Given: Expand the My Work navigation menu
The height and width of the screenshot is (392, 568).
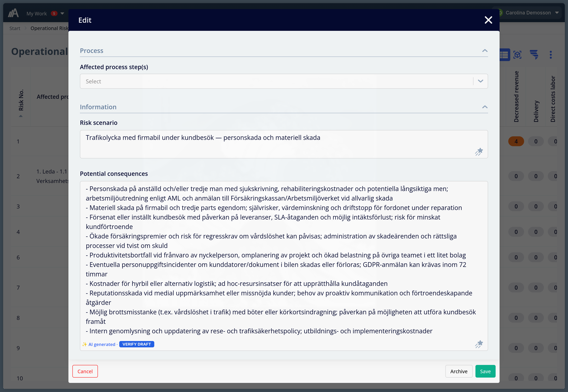Looking at the screenshot, I should point(62,13).
